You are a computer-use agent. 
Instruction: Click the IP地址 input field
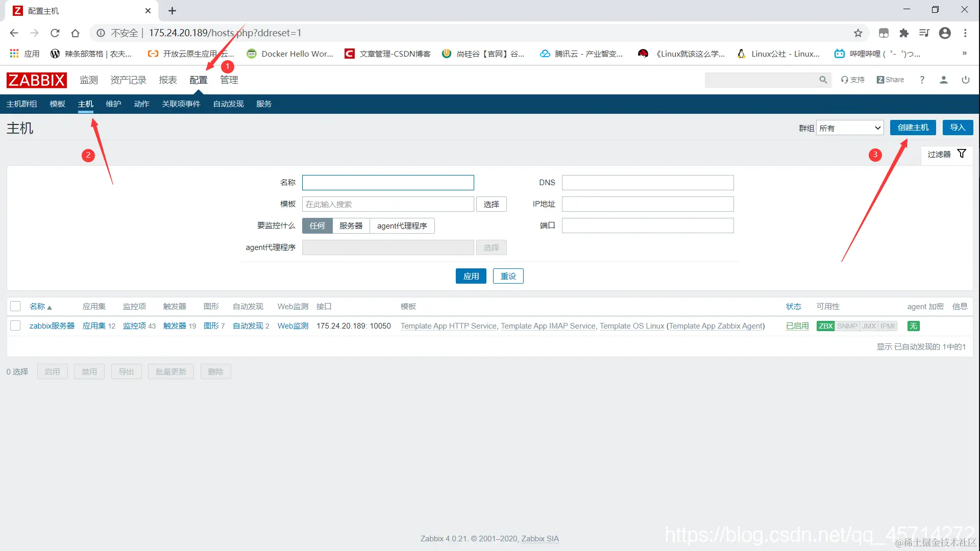(x=647, y=204)
